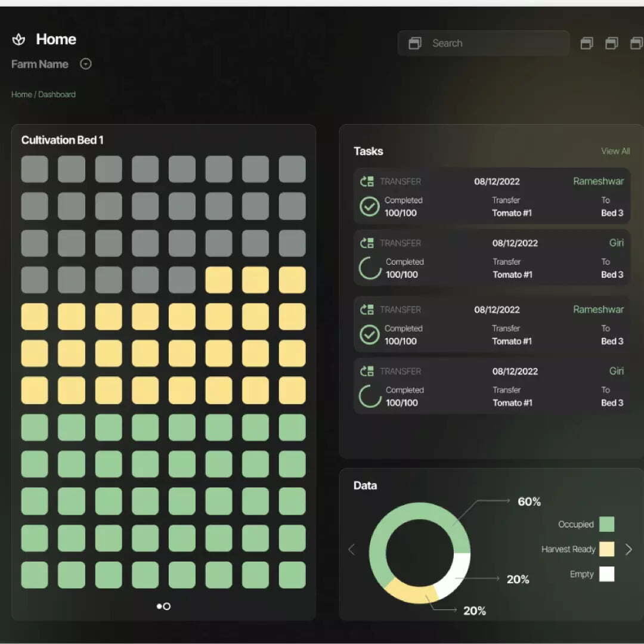Click the window icon inside Search box

pyautogui.click(x=415, y=43)
